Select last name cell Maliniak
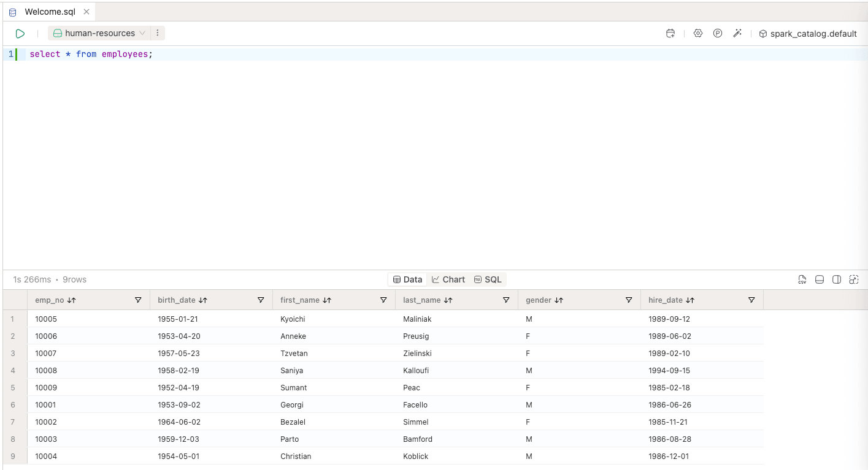The height and width of the screenshot is (470, 868). click(x=456, y=319)
